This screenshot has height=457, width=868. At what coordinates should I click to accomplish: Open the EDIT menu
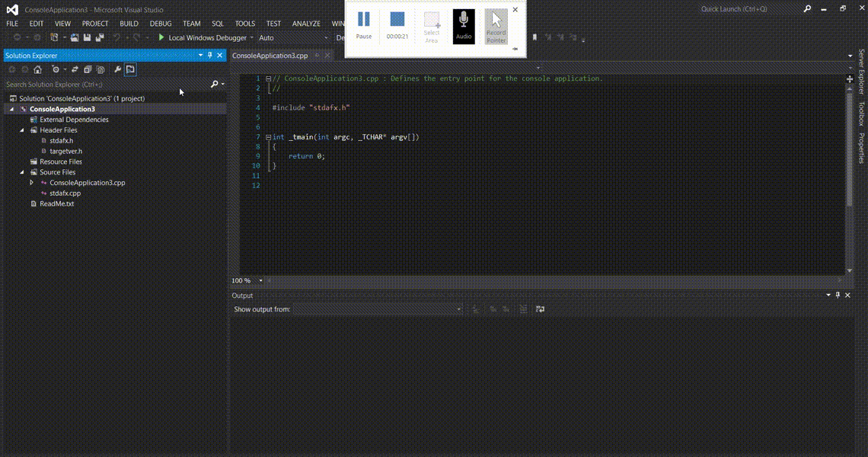point(36,24)
